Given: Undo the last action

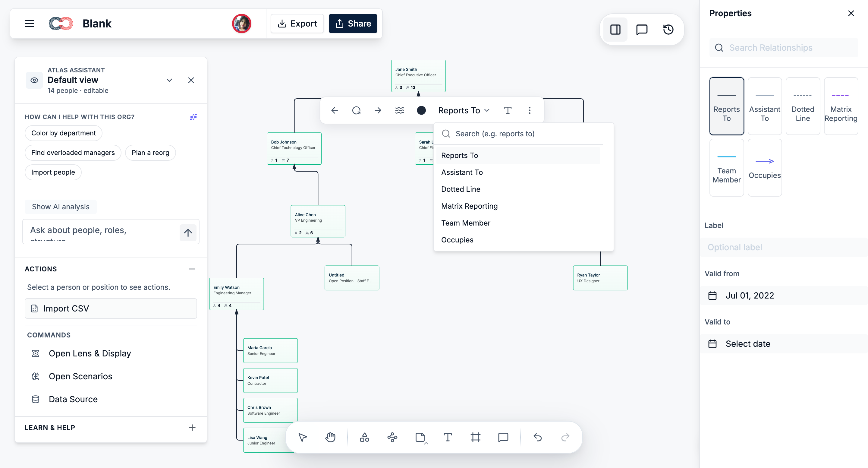Looking at the screenshot, I should click(x=538, y=437).
